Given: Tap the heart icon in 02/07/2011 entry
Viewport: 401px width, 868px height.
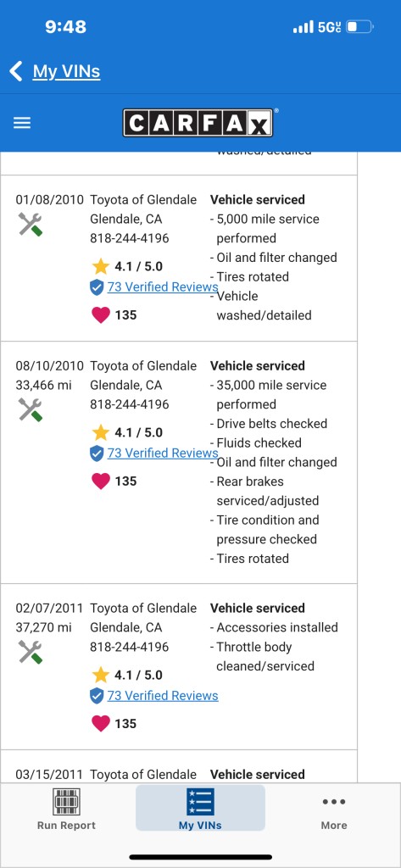Looking at the screenshot, I should [x=100, y=724].
